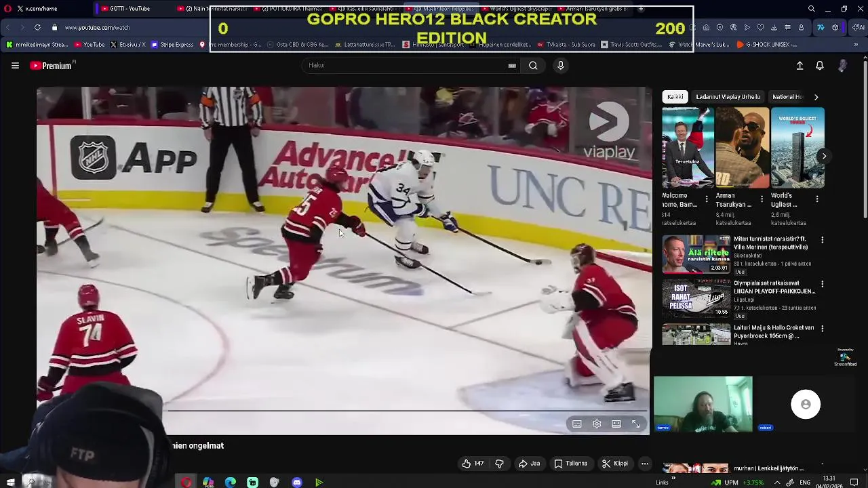Share the video using Jaa button
Image resolution: width=868 pixels, height=488 pixels.
[x=529, y=464]
